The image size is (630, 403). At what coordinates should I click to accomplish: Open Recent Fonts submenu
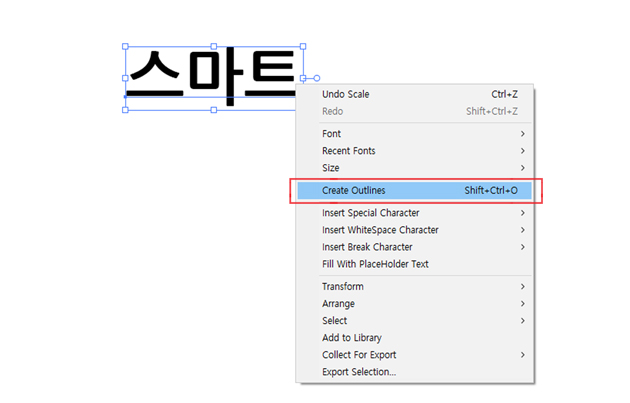(x=414, y=151)
